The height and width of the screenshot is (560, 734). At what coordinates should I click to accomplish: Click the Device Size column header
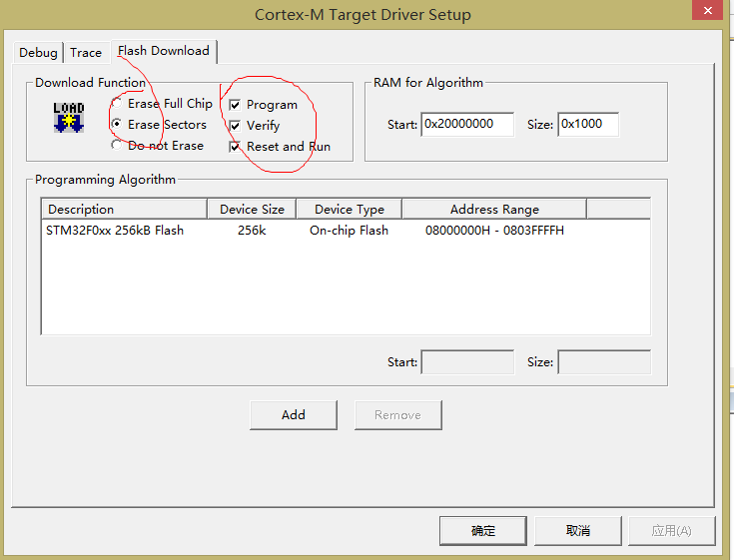pos(252,209)
